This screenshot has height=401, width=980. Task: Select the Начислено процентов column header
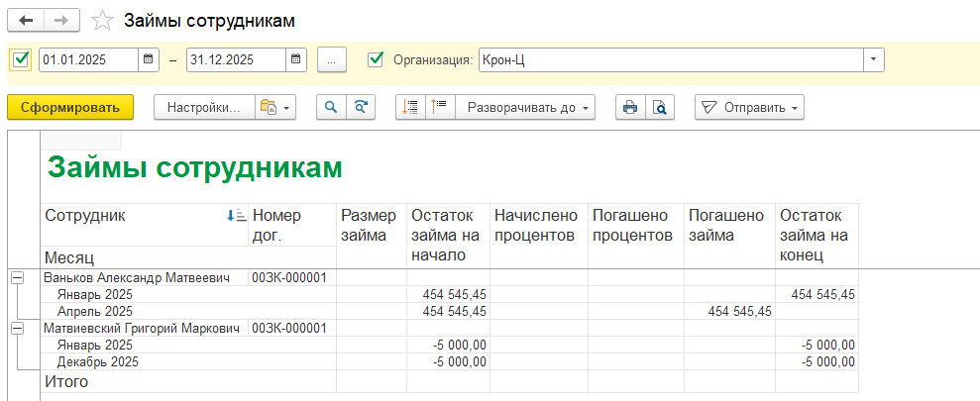pyautogui.click(x=539, y=236)
